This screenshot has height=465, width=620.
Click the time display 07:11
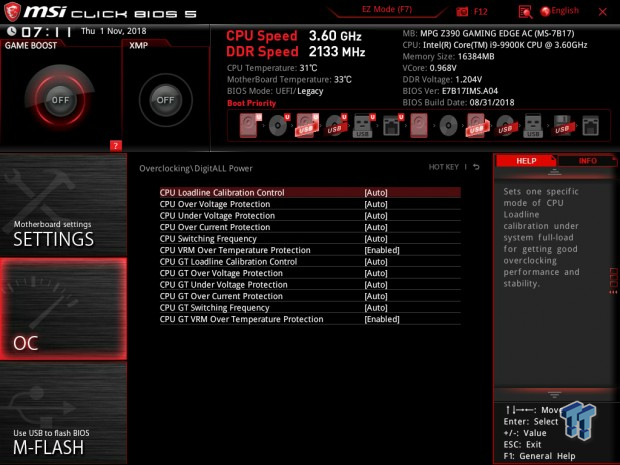click(x=46, y=32)
